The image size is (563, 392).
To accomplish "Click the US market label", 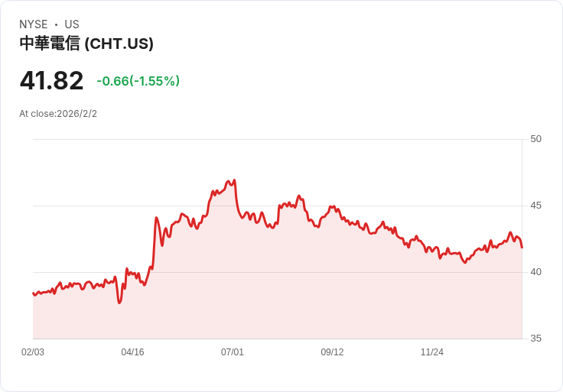I will (72, 24).
